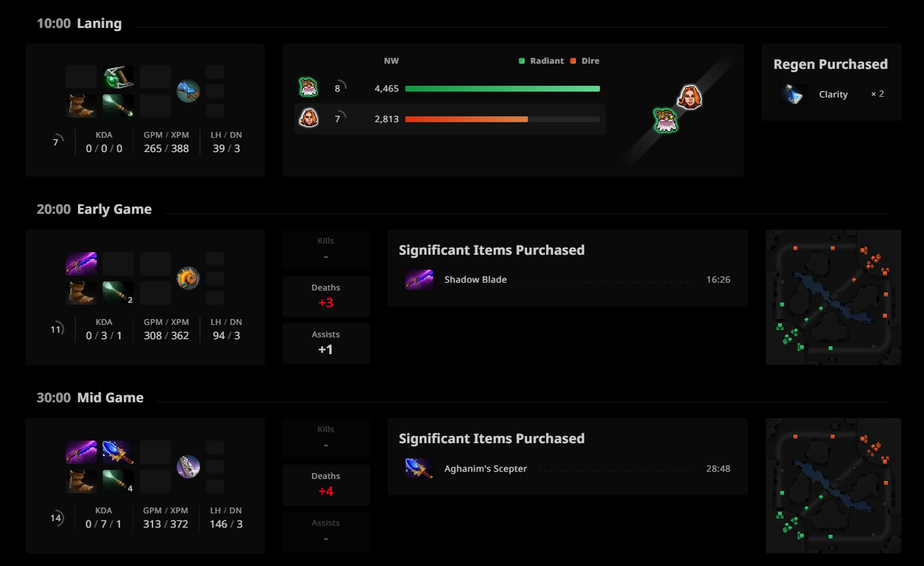Click Shadow Blade in the Mid Game inventory
Viewport: 924px width, 566px height.
(81, 452)
